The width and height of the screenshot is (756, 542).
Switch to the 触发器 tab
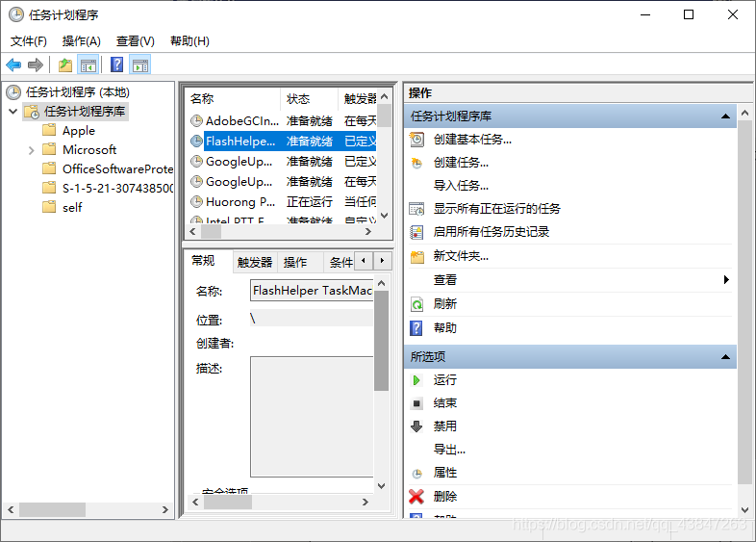(255, 262)
